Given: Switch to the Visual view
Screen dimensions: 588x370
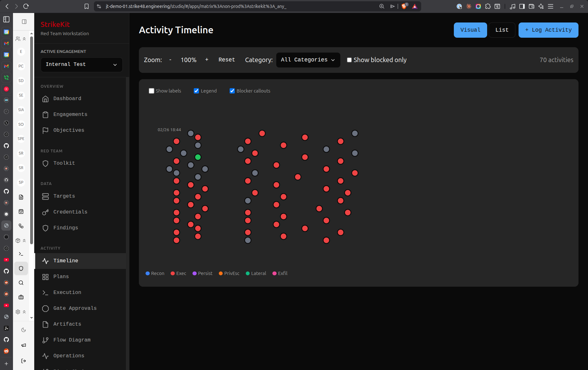Looking at the screenshot, I should tap(470, 30).
